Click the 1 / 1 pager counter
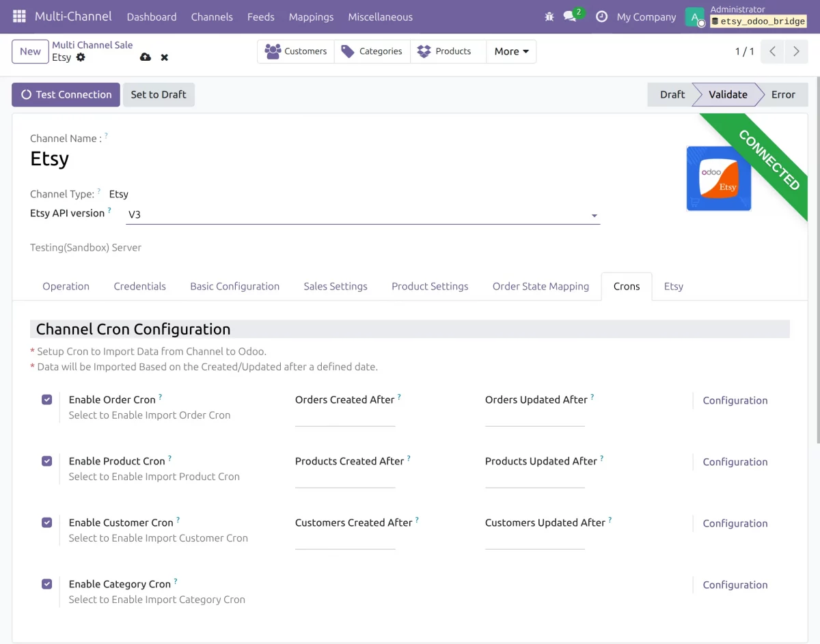Image resolution: width=820 pixels, height=644 pixels. click(744, 51)
